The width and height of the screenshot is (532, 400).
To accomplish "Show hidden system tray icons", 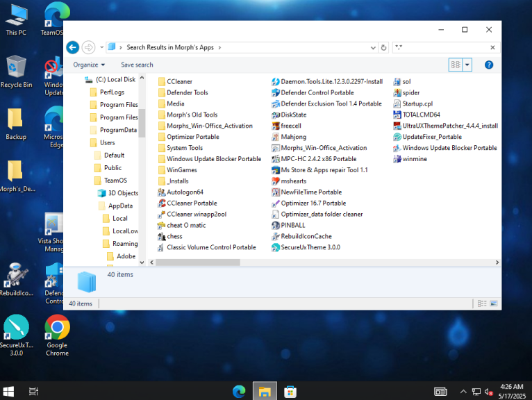I will 463,392.
